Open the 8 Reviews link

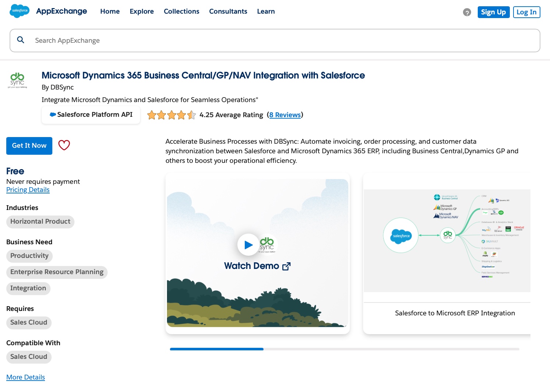pos(285,115)
